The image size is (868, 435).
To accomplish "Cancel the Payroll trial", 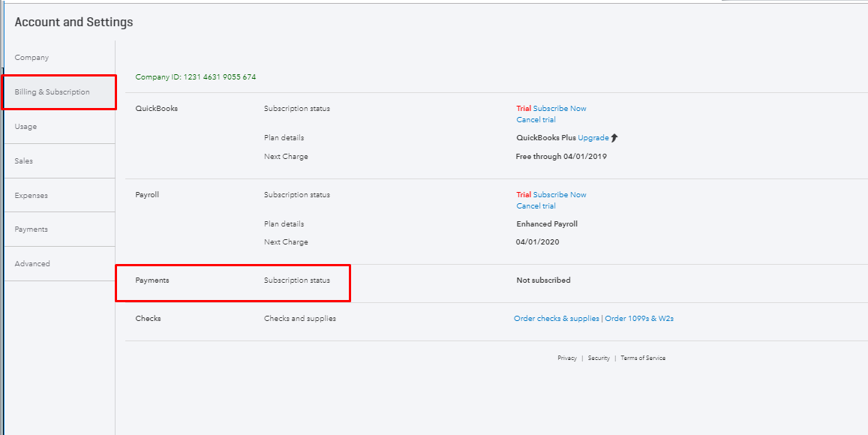I will click(x=536, y=205).
